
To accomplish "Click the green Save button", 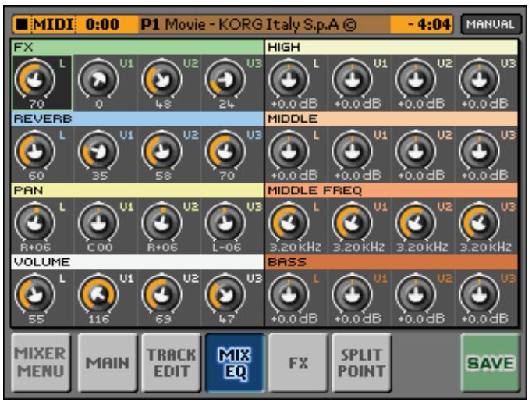I will tap(491, 362).
